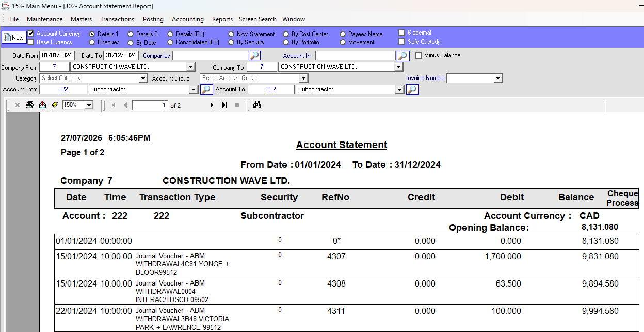The height and width of the screenshot is (332, 644).
Task: Choose the Consolidated (FX) radio option
Action: 170,42
